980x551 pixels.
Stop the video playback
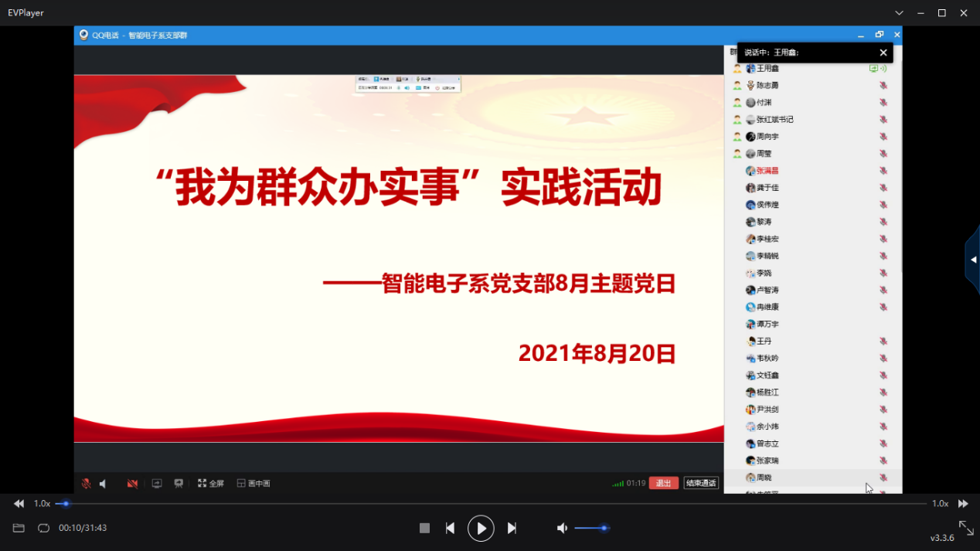(424, 528)
